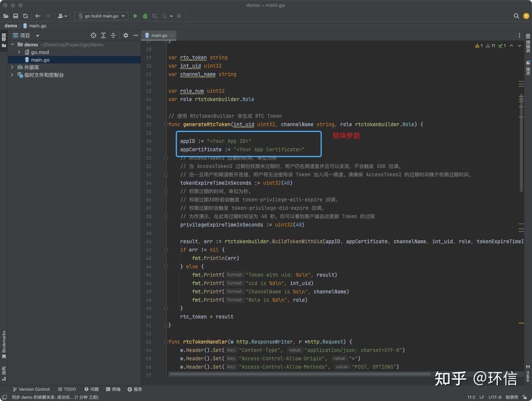Click the Open folder icon in toolbar

coord(6,16)
